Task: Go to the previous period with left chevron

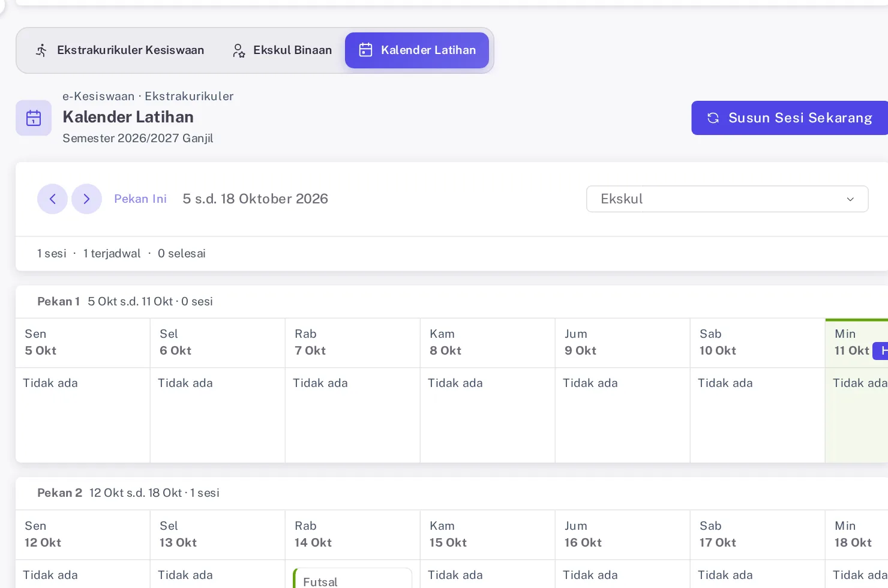Action: [52, 199]
